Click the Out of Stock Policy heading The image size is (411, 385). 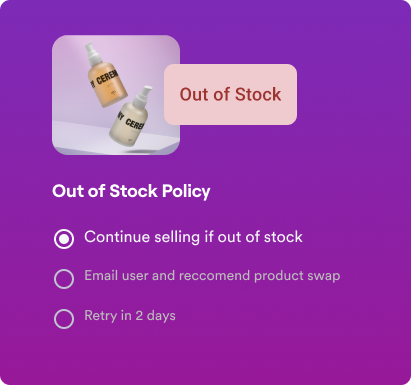tap(131, 191)
